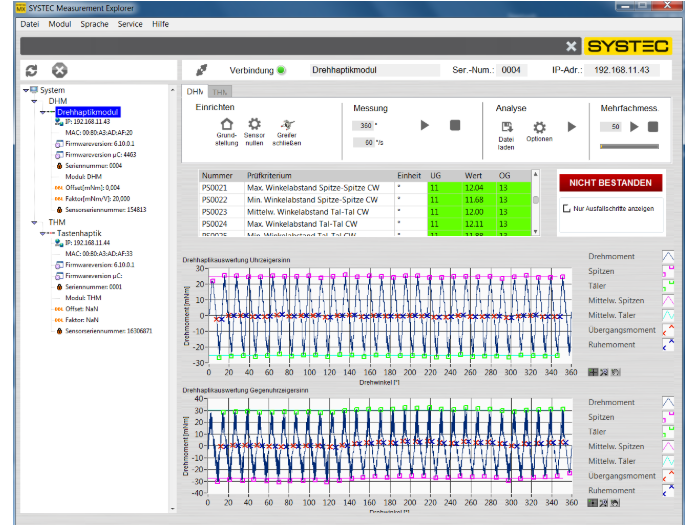Collapse the DHM tree node
This screenshot has height=525, width=700.
coord(34,101)
